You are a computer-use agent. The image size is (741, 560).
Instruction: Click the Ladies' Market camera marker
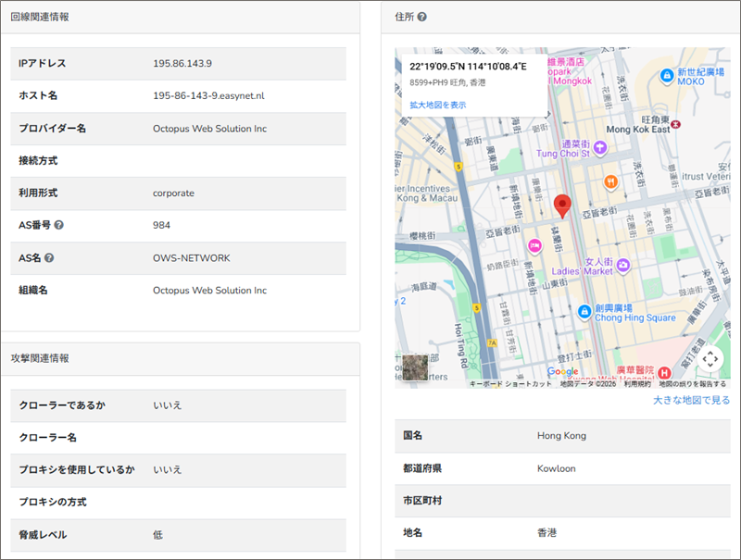[624, 266]
